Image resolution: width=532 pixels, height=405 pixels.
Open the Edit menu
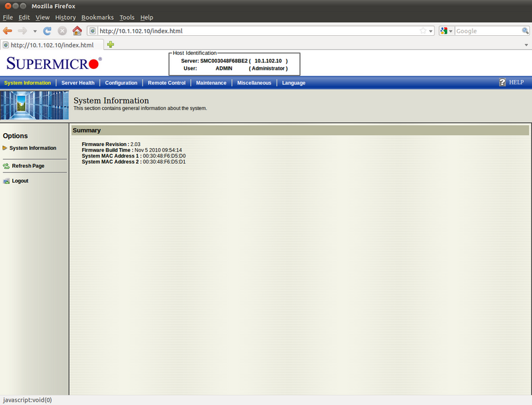(24, 18)
